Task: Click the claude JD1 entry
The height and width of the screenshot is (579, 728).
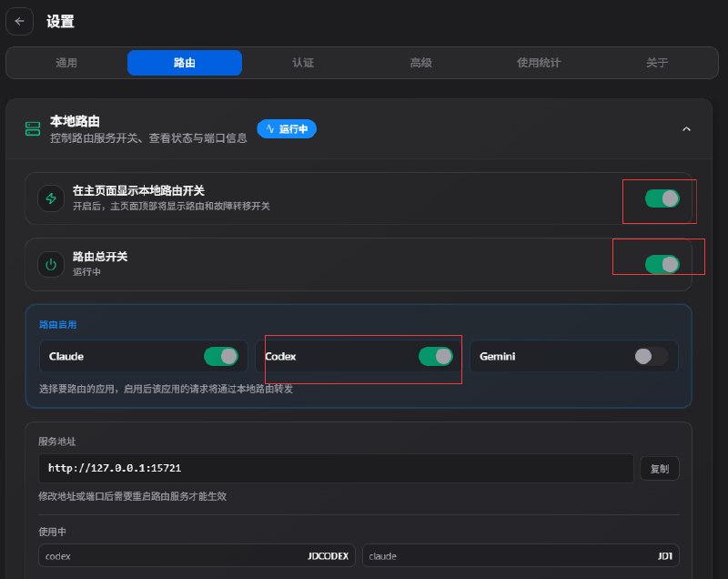Action: coord(521,555)
